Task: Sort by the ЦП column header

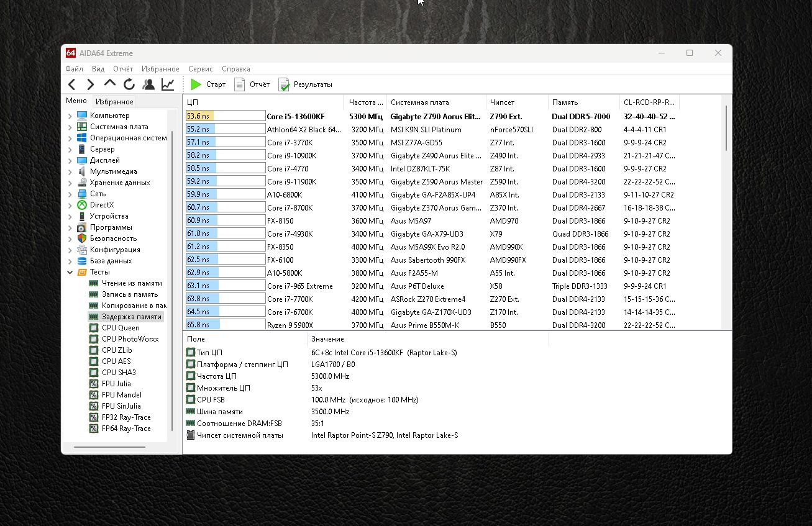Action: (x=263, y=102)
